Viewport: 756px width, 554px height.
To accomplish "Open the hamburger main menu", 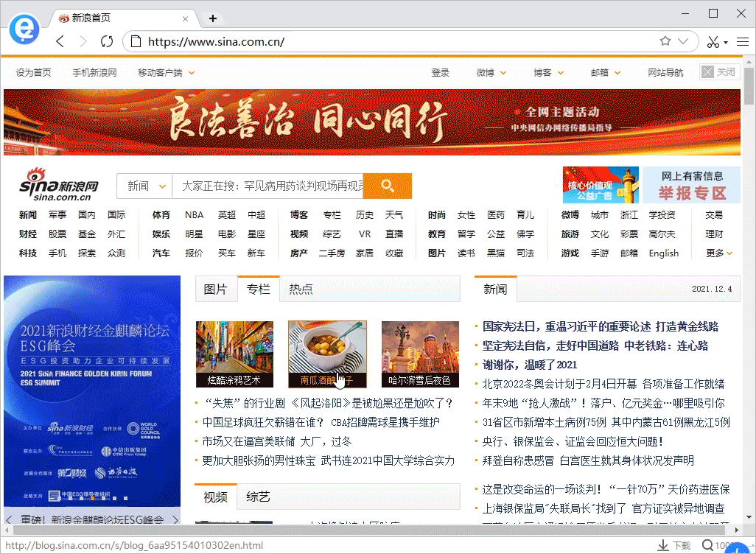I will point(743,42).
